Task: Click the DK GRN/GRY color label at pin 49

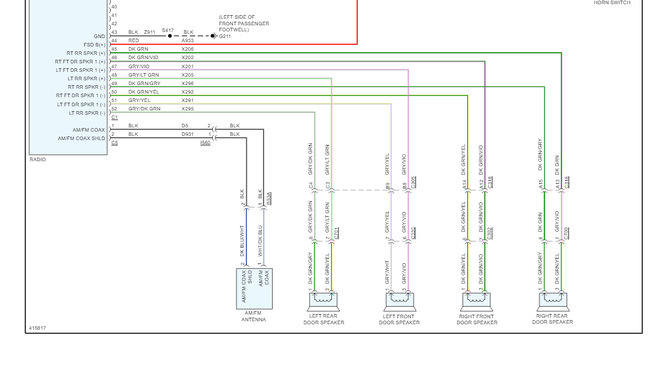Action: coord(144,83)
